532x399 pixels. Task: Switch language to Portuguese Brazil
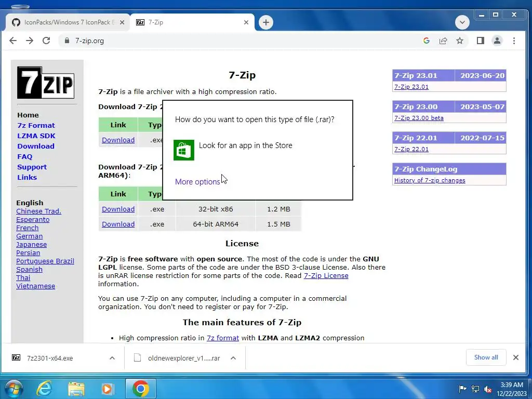pyautogui.click(x=45, y=261)
